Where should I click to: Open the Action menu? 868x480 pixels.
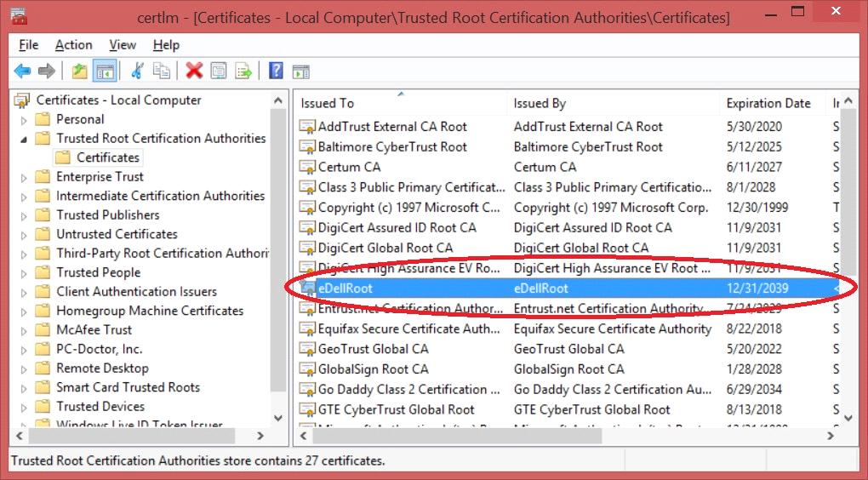(x=74, y=45)
